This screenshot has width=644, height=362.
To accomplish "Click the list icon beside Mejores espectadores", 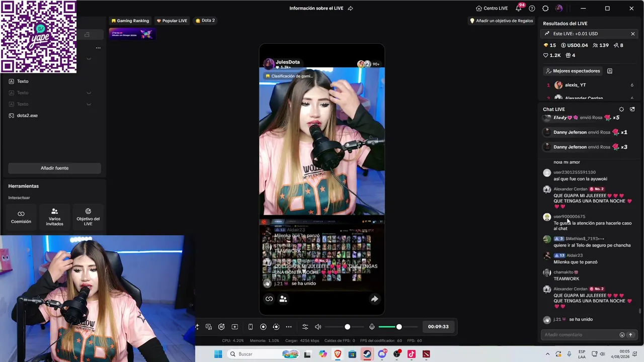I will pyautogui.click(x=610, y=71).
